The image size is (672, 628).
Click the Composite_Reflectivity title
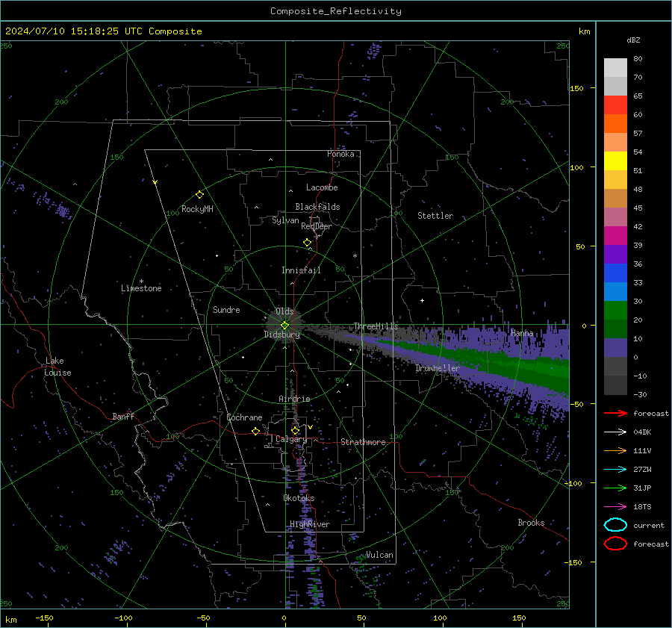pos(336,11)
